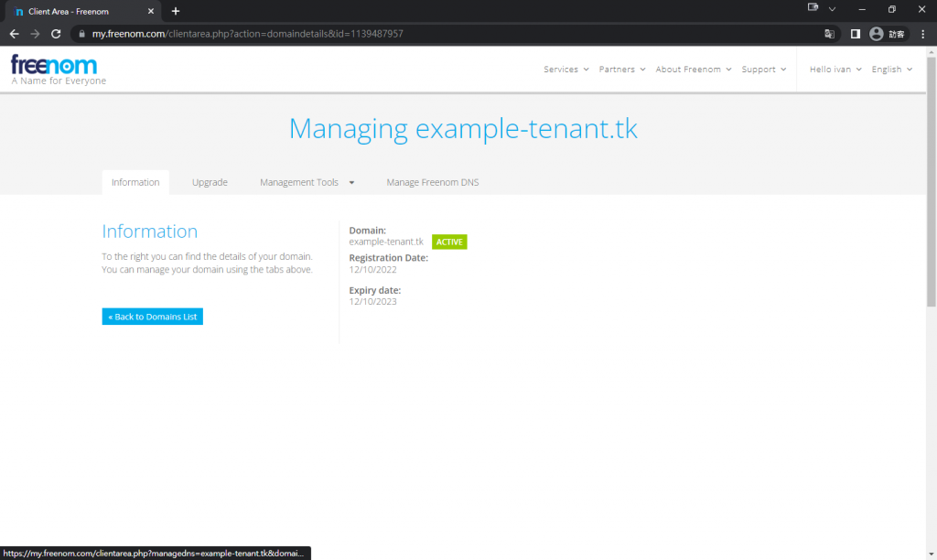Click the browser back arrow
The width and height of the screenshot is (937, 560).
(x=15, y=34)
